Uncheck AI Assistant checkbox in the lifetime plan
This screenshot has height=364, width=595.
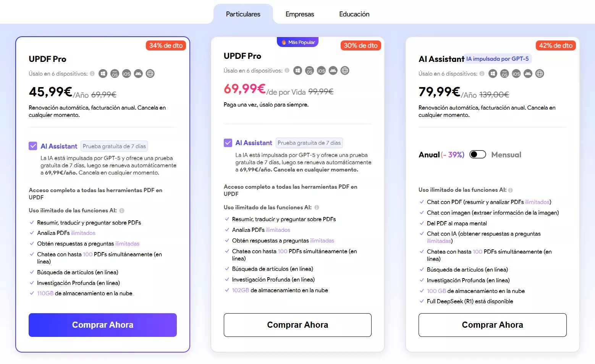tap(228, 143)
